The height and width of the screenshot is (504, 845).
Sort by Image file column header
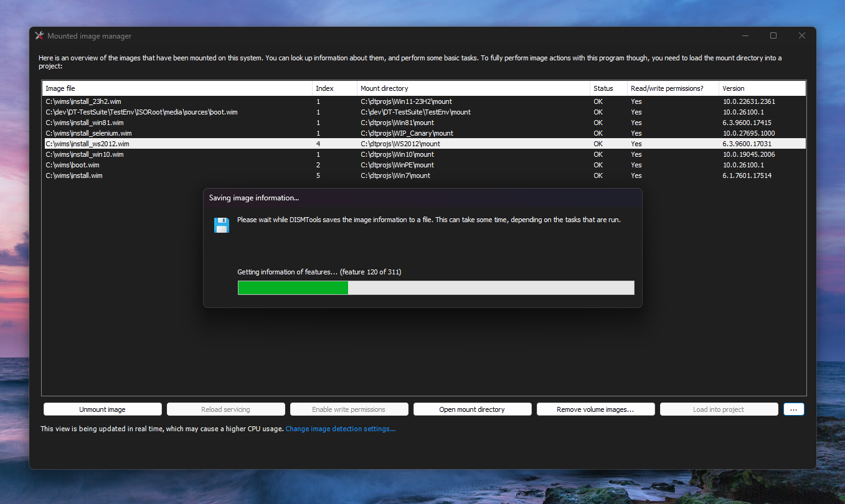tap(177, 88)
